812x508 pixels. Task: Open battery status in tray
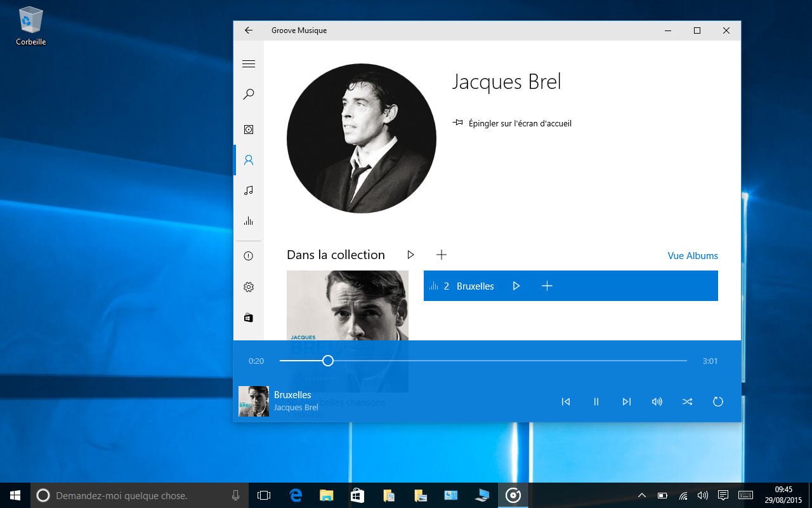[662, 495]
